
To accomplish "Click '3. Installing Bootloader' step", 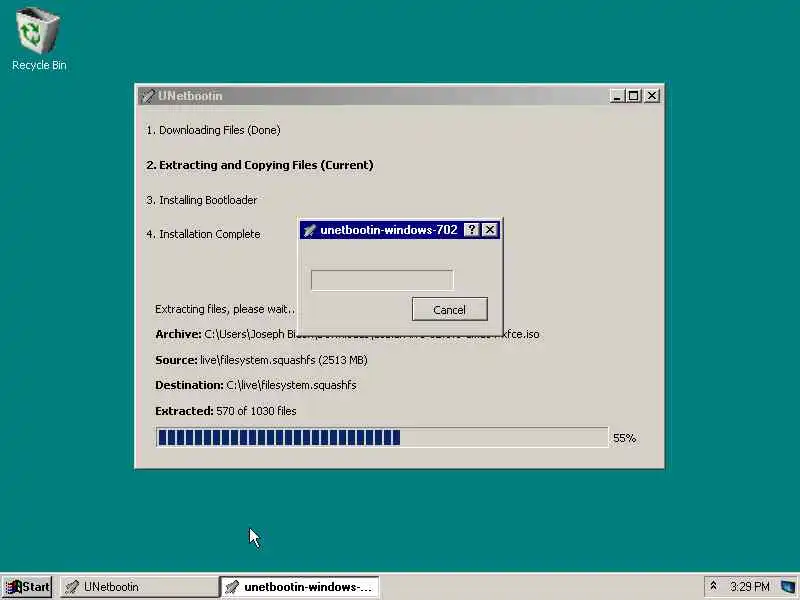I will (202, 200).
